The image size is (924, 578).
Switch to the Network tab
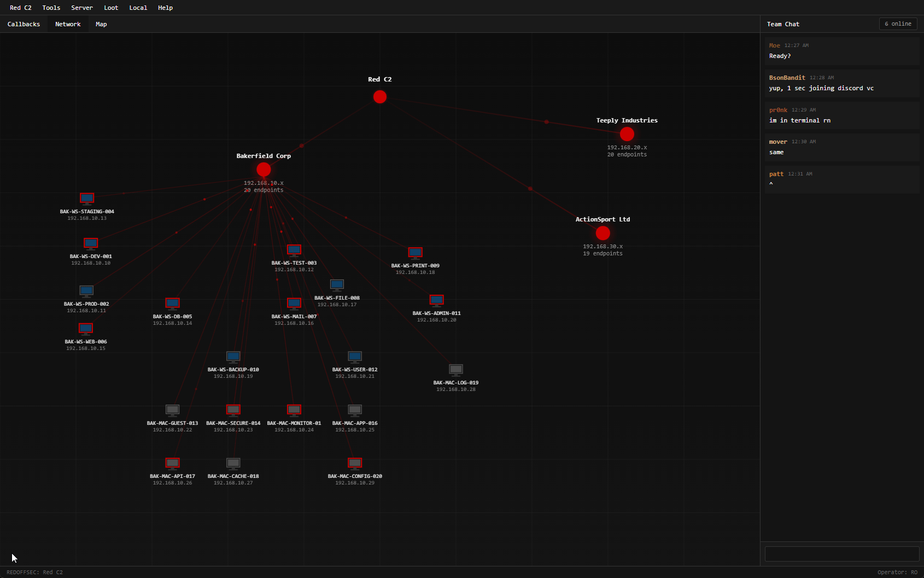coord(68,24)
